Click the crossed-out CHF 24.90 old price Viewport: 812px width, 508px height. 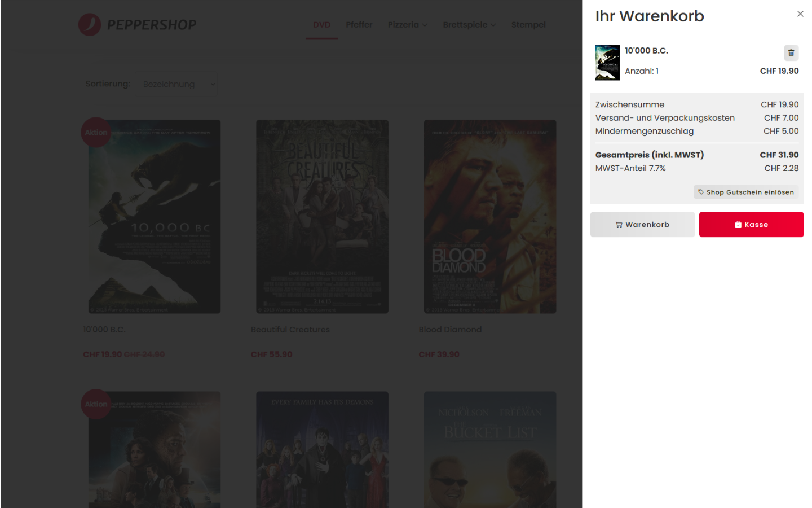[144, 354]
